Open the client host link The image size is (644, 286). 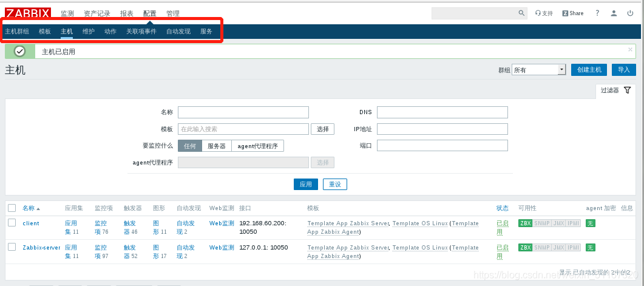[x=31, y=223]
